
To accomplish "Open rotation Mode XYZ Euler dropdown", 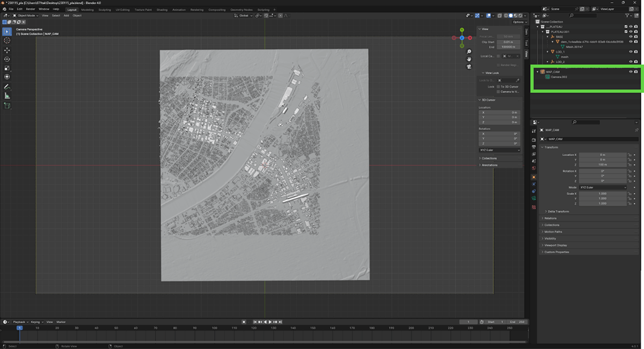I will tap(603, 187).
